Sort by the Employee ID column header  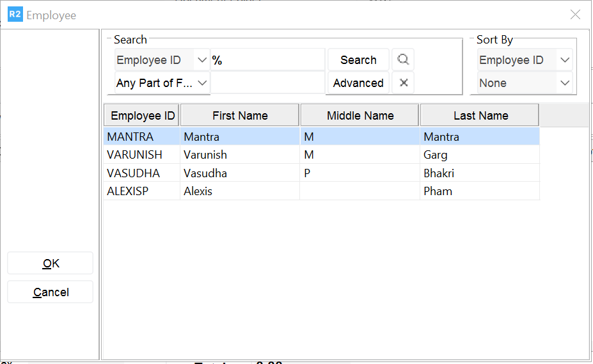coord(142,116)
